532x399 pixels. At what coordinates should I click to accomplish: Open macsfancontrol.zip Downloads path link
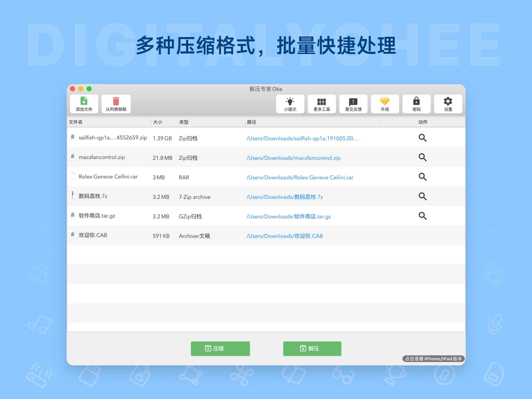coord(293,158)
